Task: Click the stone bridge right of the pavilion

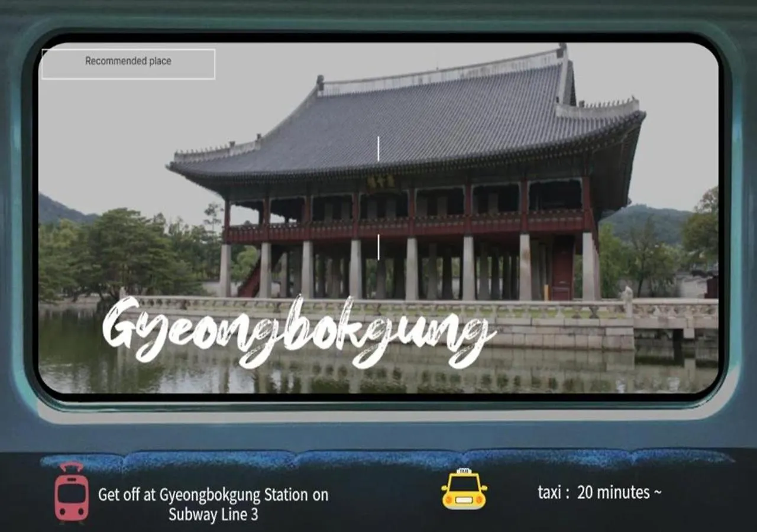Action: point(674,313)
